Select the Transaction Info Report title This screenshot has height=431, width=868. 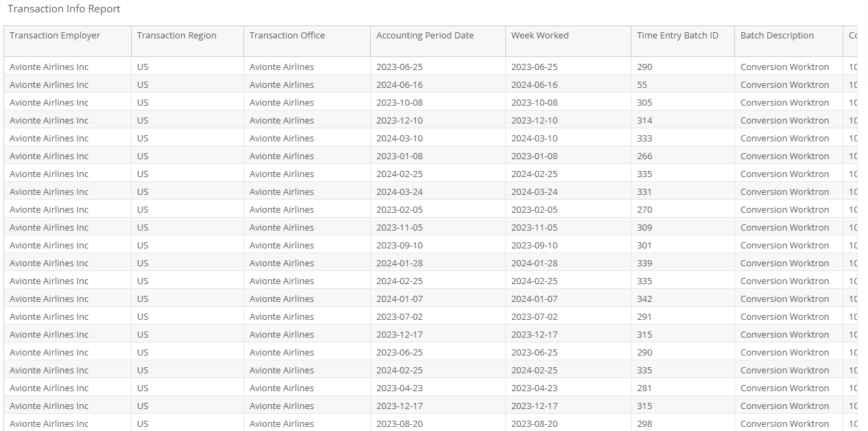64,9
